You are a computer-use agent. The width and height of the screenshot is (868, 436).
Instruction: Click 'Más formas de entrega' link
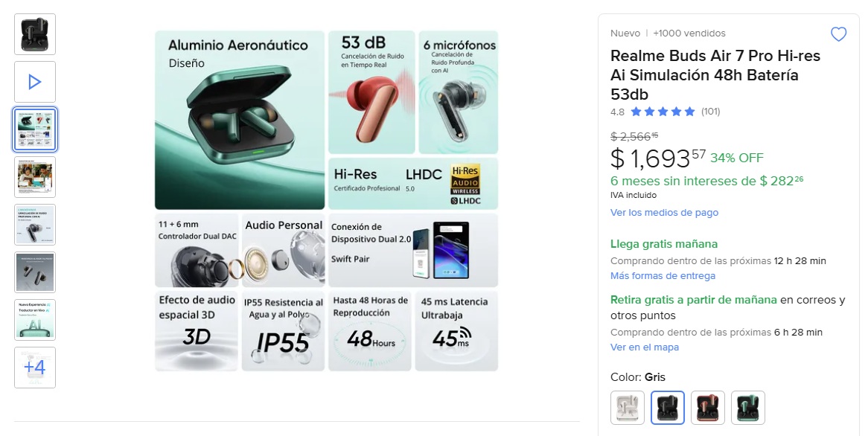[663, 276]
